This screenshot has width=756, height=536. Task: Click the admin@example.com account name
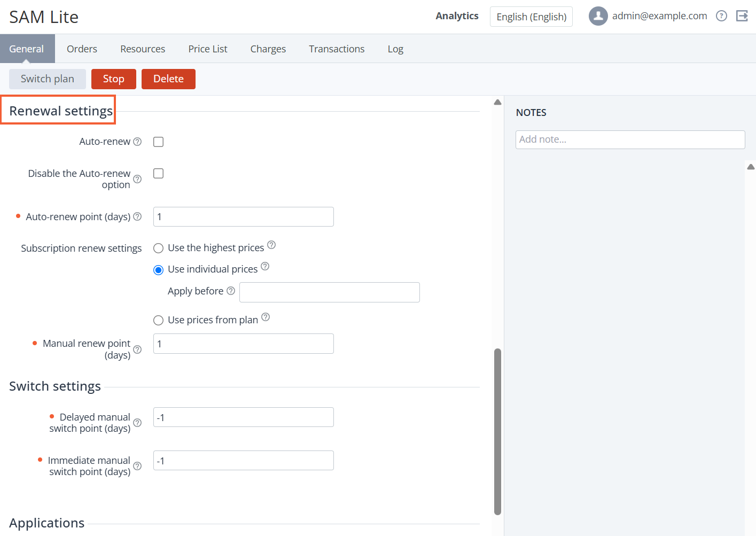(659, 16)
